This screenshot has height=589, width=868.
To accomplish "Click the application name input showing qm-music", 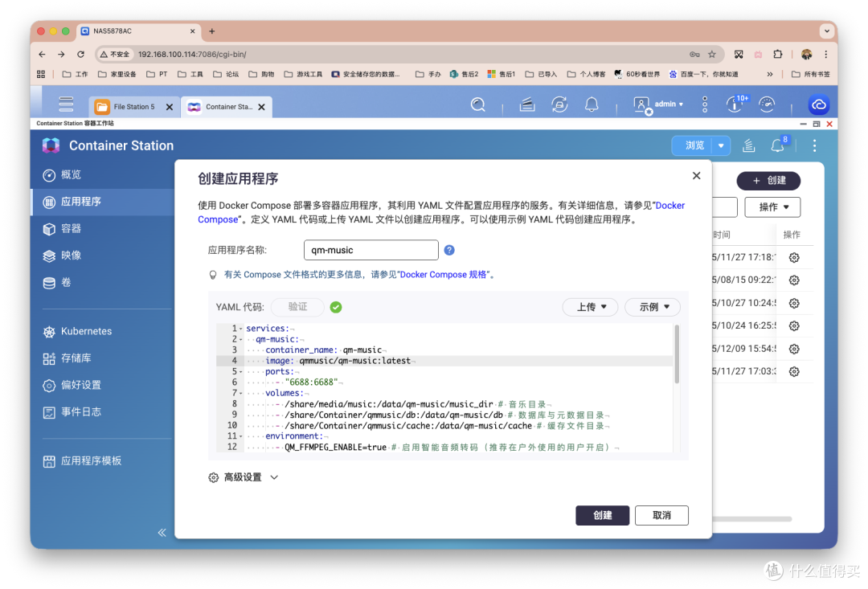I will click(x=371, y=250).
